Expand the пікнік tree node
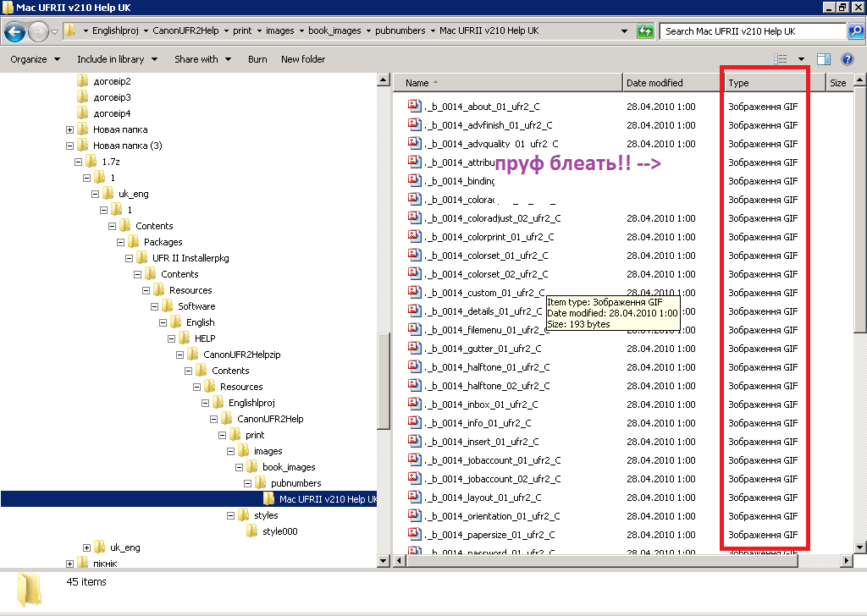This screenshot has width=867, height=616. [x=69, y=564]
